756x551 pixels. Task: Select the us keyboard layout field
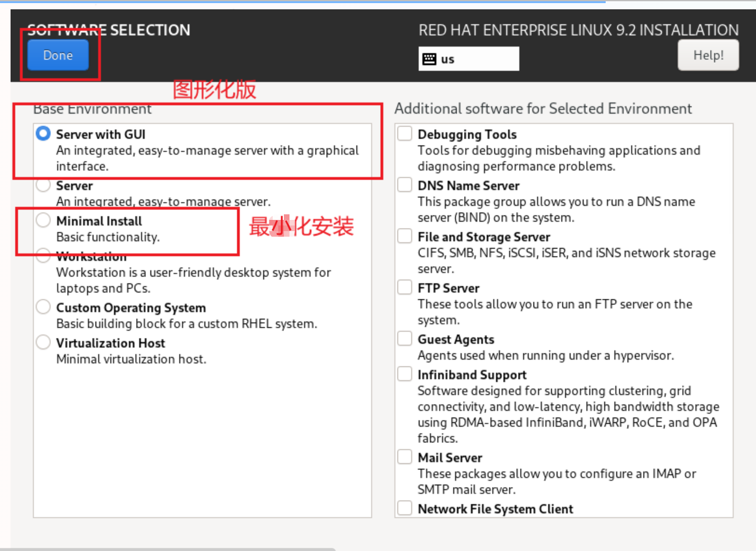click(469, 59)
